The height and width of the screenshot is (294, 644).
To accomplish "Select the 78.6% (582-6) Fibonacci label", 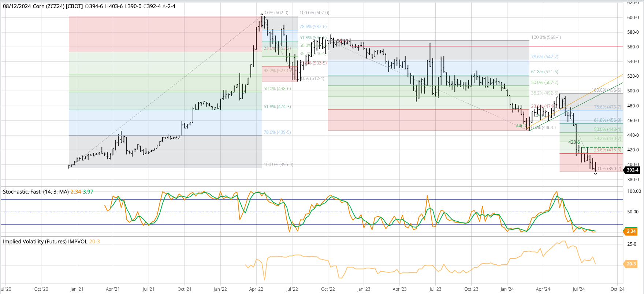I will coord(313,27).
